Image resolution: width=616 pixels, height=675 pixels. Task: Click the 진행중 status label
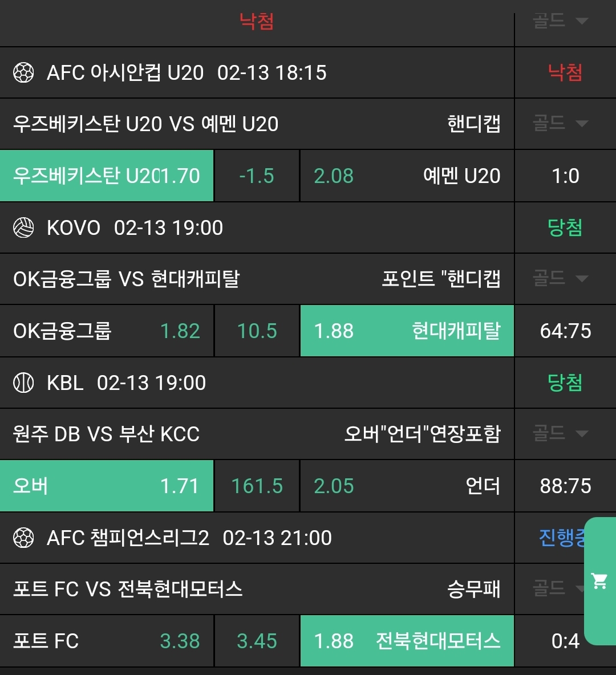[x=562, y=538]
